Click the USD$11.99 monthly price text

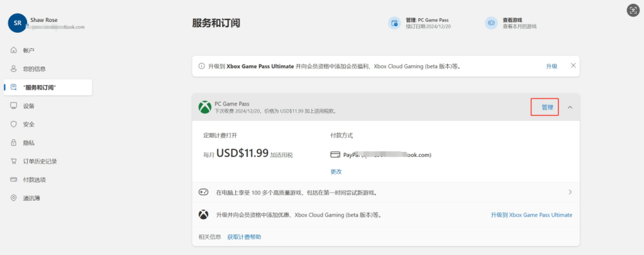pyautogui.click(x=242, y=154)
